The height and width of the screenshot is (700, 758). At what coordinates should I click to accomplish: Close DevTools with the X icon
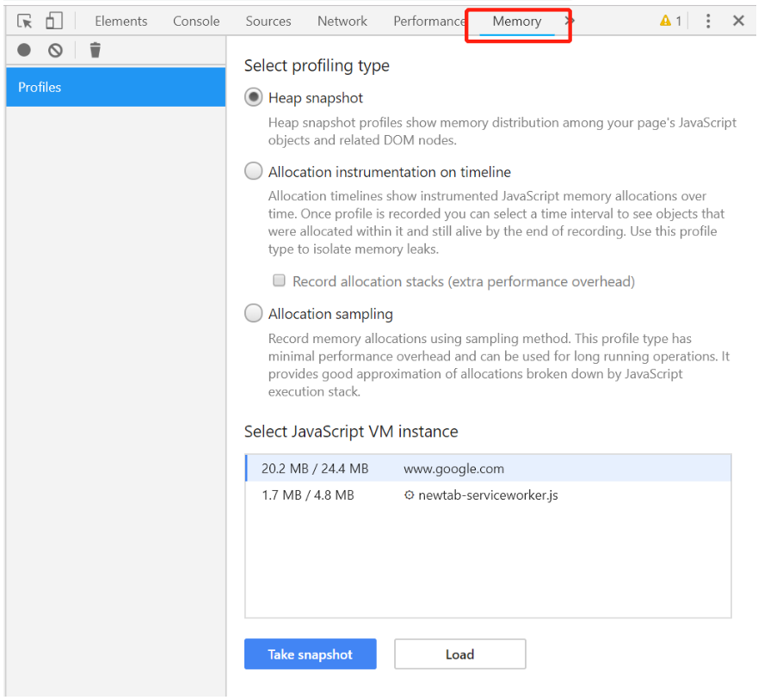tap(738, 21)
